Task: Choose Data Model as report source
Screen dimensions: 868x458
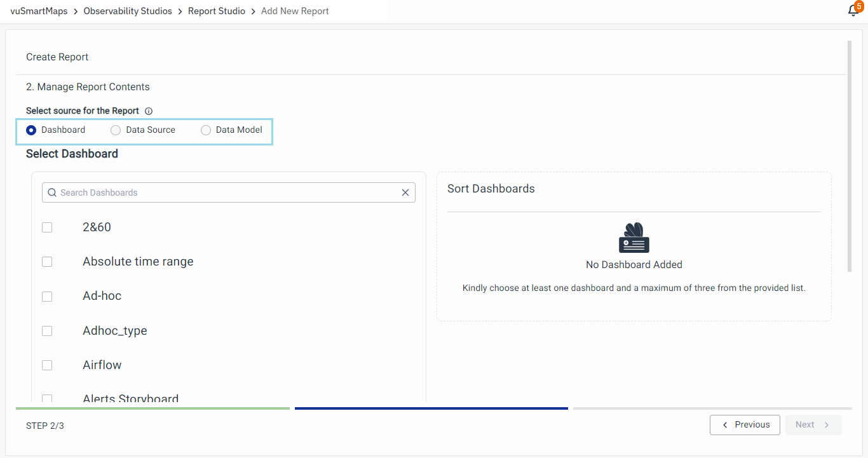Action: [x=206, y=130]
